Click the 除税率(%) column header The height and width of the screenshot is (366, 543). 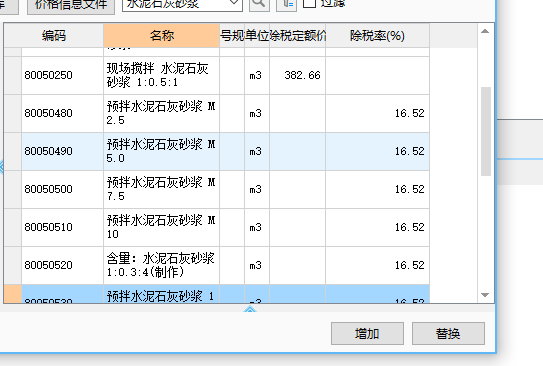pos(377,35)
